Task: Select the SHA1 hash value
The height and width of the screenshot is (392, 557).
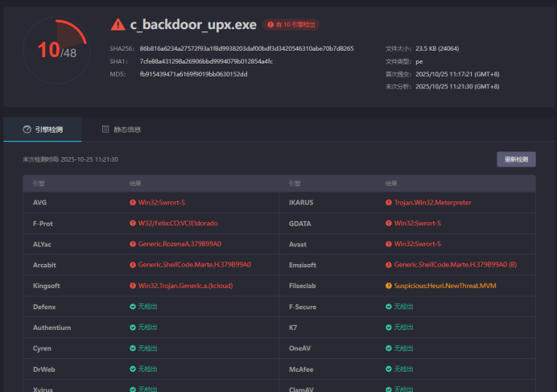Action: 206,61
